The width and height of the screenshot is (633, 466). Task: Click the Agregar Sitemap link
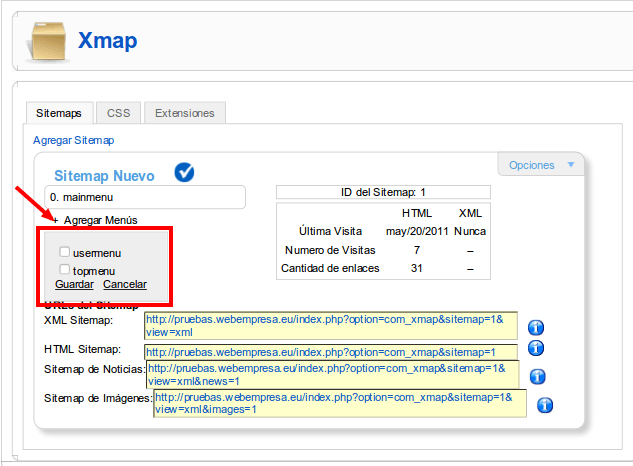pyautogui.click(x=73, y=140)
